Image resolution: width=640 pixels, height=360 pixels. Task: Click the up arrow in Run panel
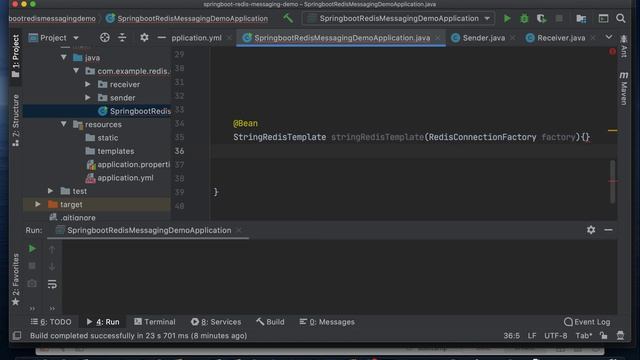pos(52,249)
